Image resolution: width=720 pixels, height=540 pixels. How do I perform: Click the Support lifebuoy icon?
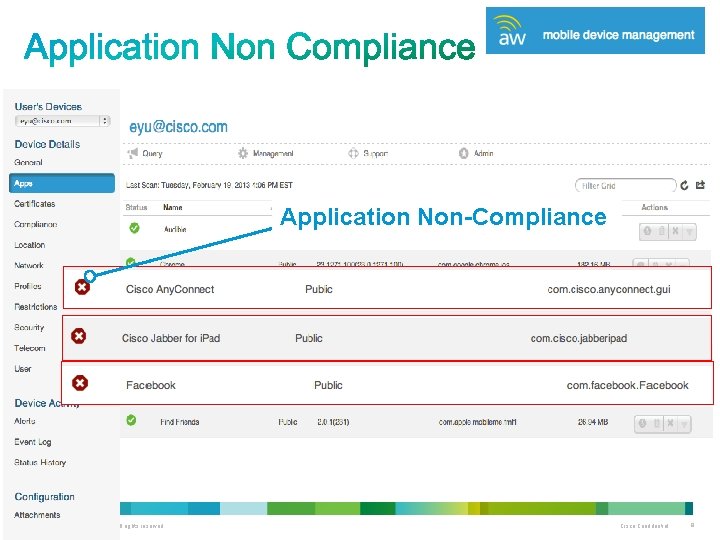pyautogui.click(x=353, y=153)
